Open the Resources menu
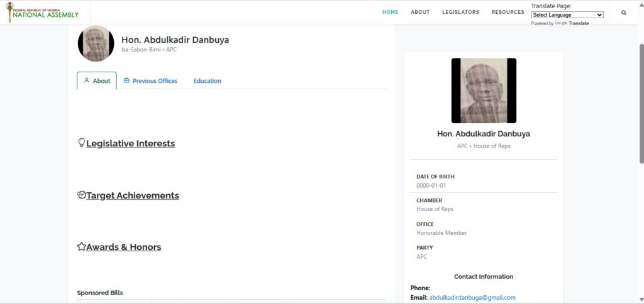Viewport: 644px width, 304px height. (508, 12)
